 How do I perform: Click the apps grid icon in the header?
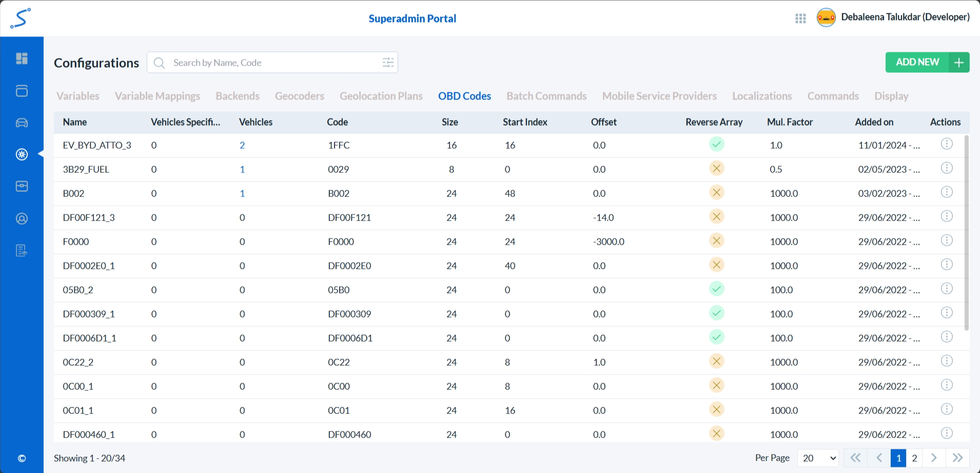[800, 18]
